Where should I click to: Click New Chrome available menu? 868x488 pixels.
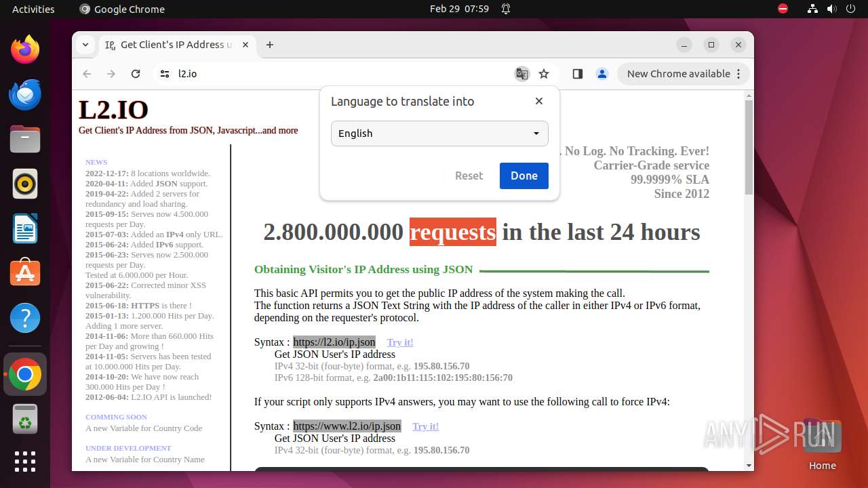[x=683, y=74]
